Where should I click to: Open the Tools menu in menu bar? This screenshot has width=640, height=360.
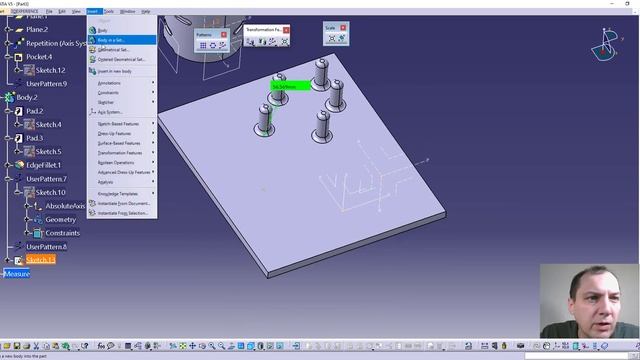pyautogui.click(x=109, y=11)
